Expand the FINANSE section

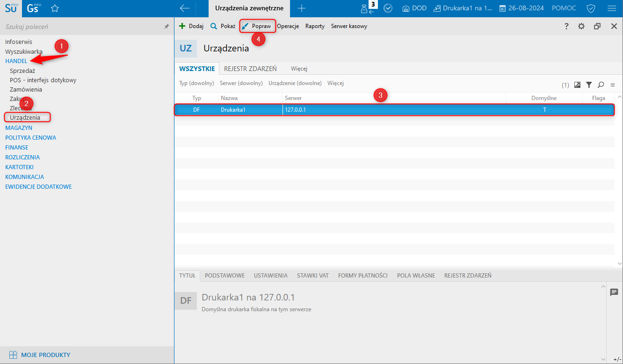(17, 147)
